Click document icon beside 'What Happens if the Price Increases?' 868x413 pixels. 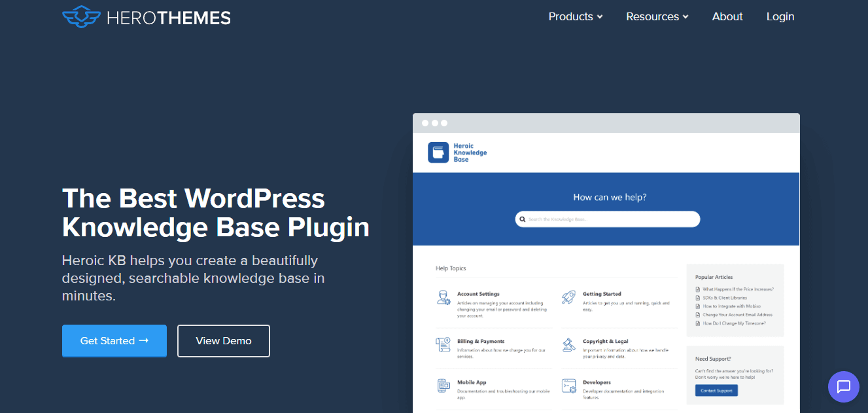pos(698,289)
